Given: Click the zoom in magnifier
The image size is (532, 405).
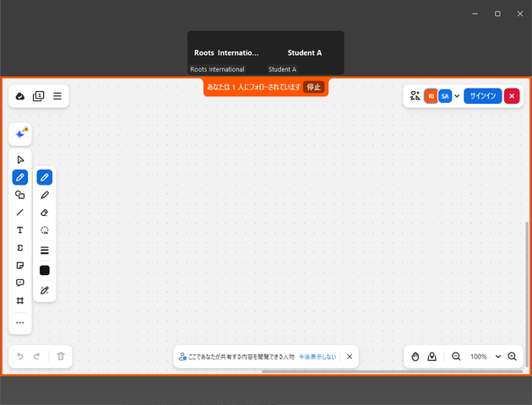Looking at the screenshot, I should (x=512, y=357).
